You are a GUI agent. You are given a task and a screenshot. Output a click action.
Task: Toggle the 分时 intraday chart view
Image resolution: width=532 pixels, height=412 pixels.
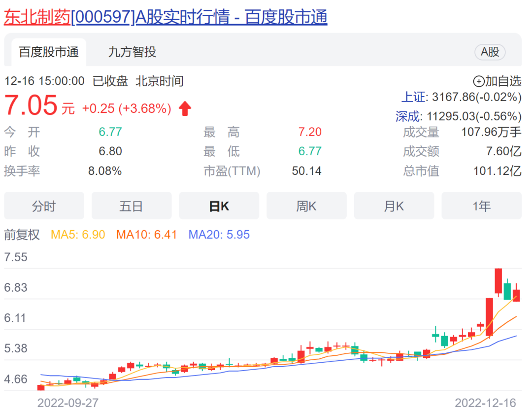click(44, 206)
